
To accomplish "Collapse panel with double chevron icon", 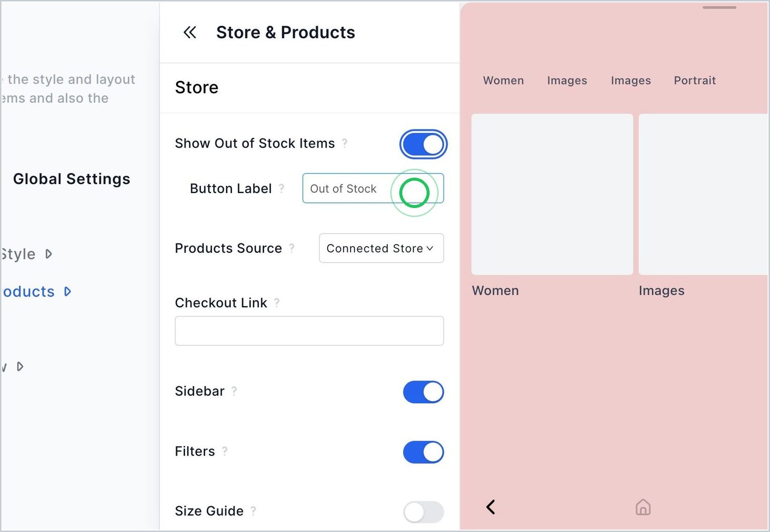I will (x=190, y=33).
